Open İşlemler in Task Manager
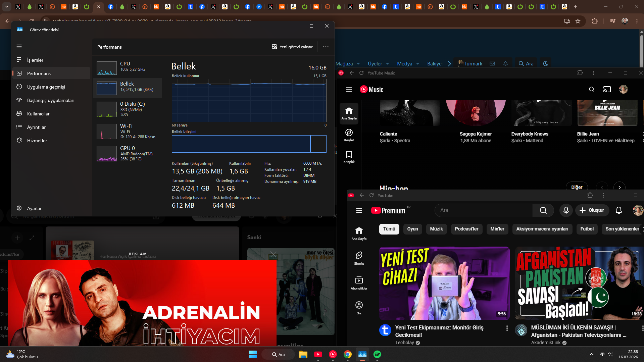 coord(51,60)
